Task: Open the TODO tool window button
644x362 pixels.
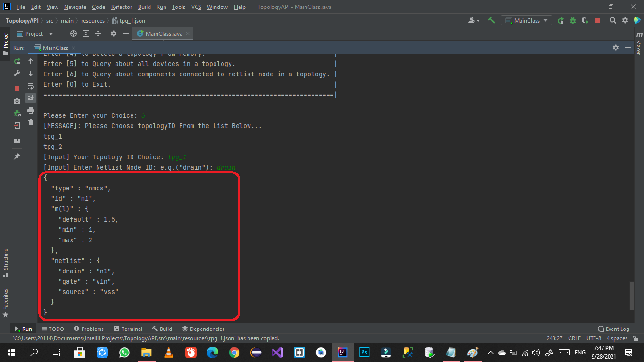Action: coord(53,329)
